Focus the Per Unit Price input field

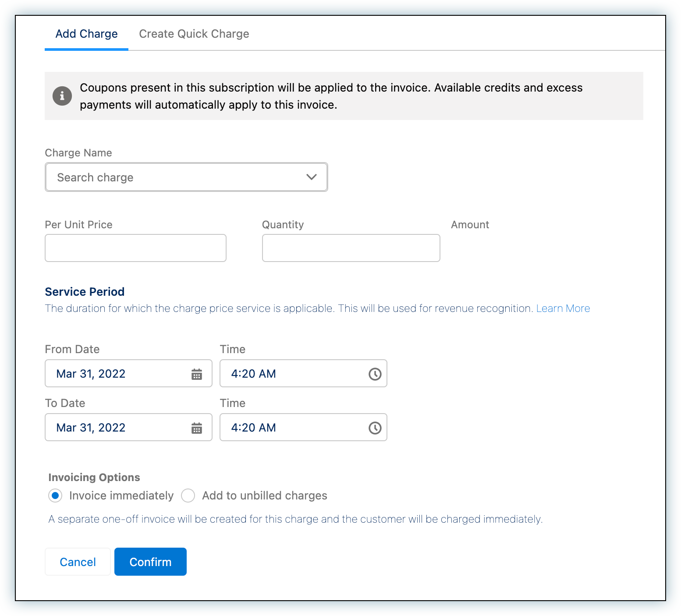(x=135, y=248)
